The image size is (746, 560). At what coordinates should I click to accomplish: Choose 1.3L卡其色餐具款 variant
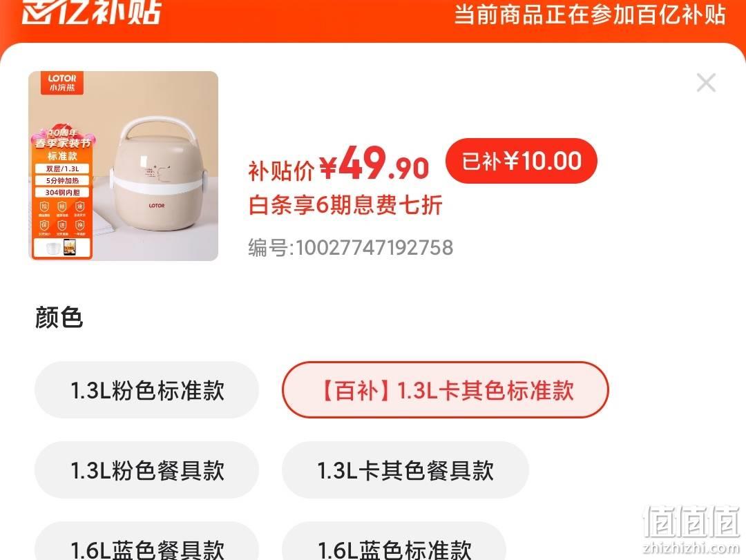[x=405, y=470]
